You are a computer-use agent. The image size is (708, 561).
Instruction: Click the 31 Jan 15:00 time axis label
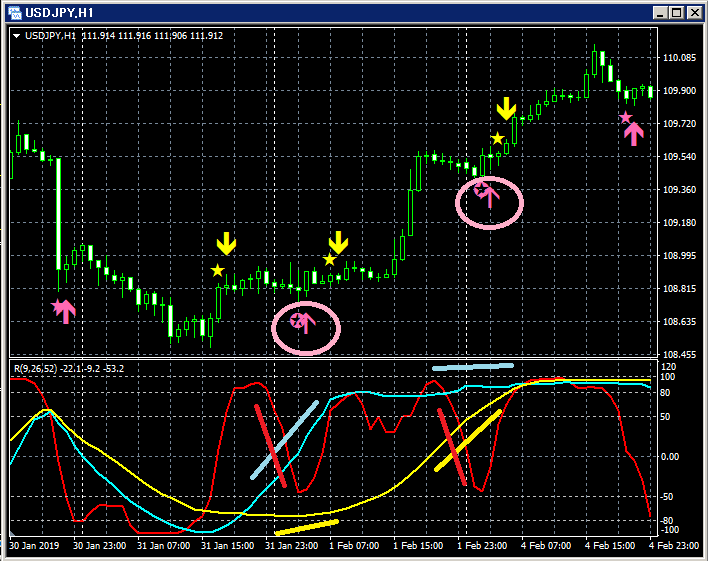pos(228,546)
